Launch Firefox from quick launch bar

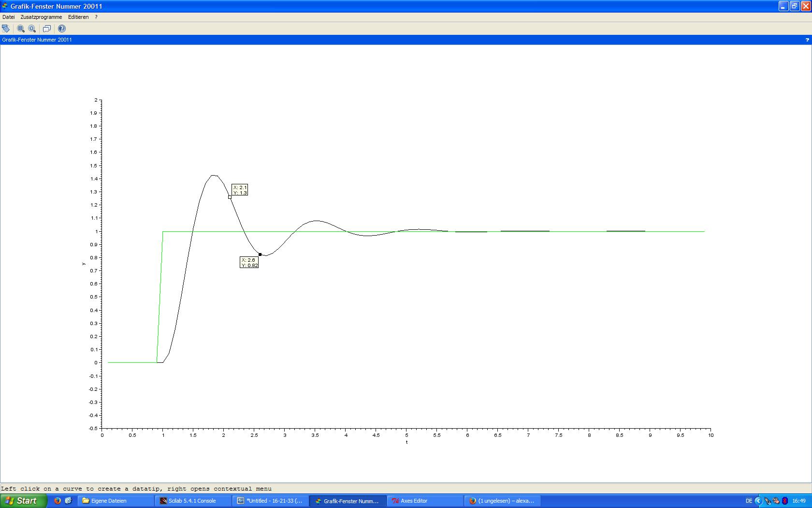(58, 501)
